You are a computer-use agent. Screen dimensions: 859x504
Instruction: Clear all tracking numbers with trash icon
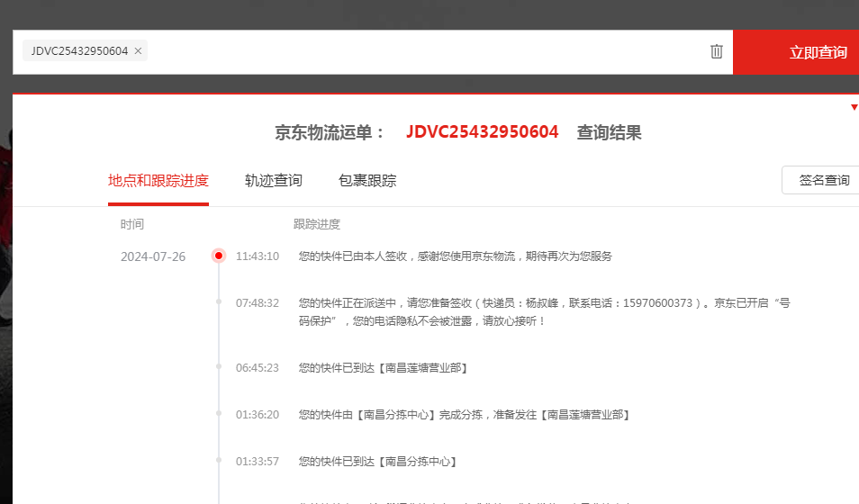click(716, 51)
